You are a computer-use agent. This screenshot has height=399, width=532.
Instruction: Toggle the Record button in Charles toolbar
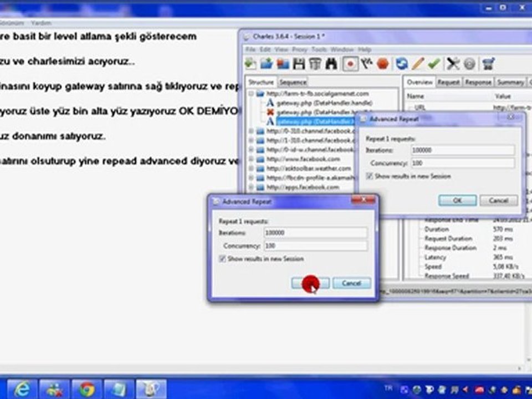coord(350,64)
